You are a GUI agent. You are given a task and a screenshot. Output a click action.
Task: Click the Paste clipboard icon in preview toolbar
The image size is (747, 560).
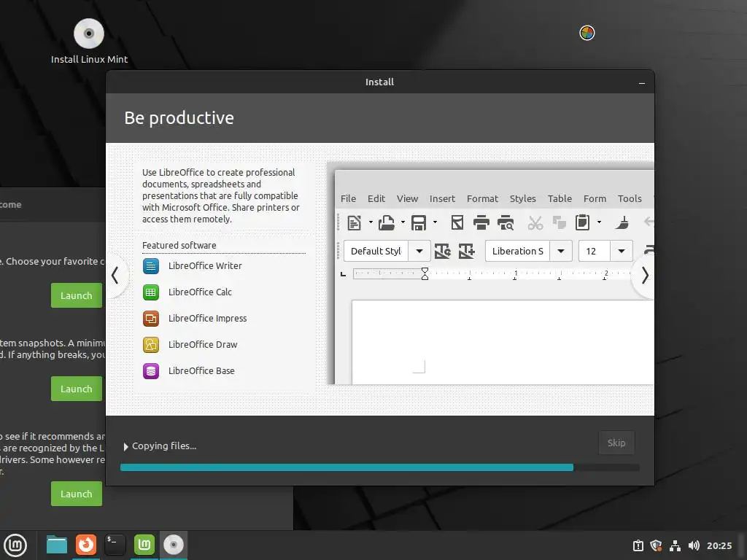click(x=583, y=222)
